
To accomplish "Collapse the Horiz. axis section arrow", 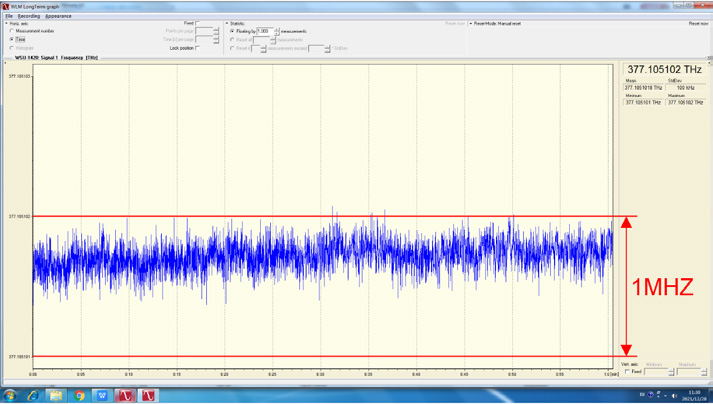I will (4, 23).
